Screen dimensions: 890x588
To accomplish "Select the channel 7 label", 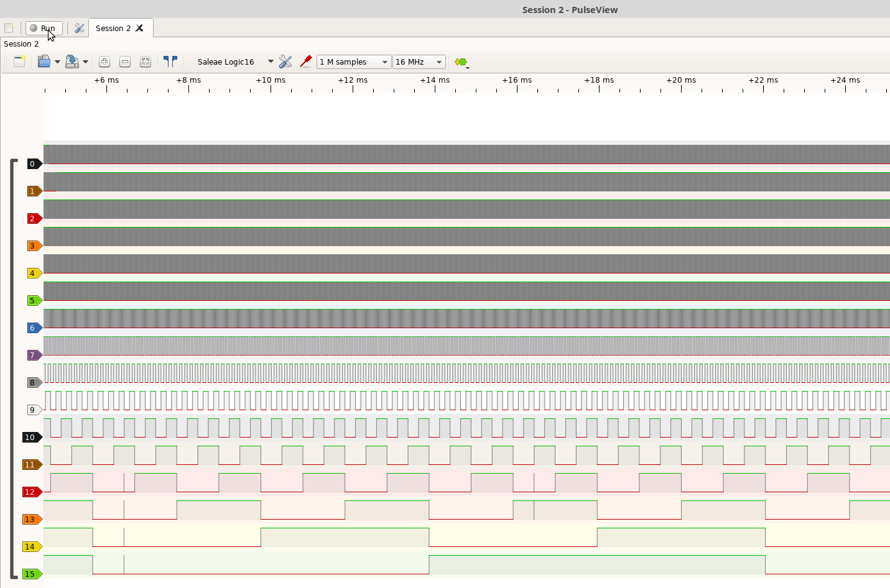I will point(34,355).
